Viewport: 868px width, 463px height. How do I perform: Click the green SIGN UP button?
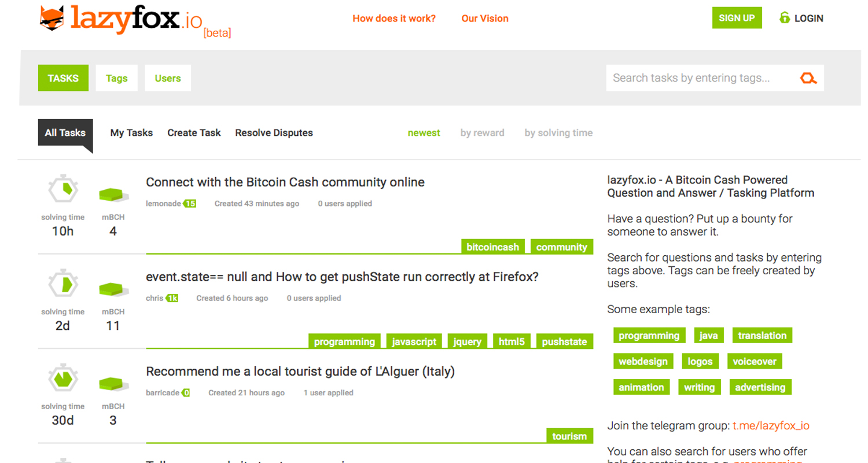(737, 18)
